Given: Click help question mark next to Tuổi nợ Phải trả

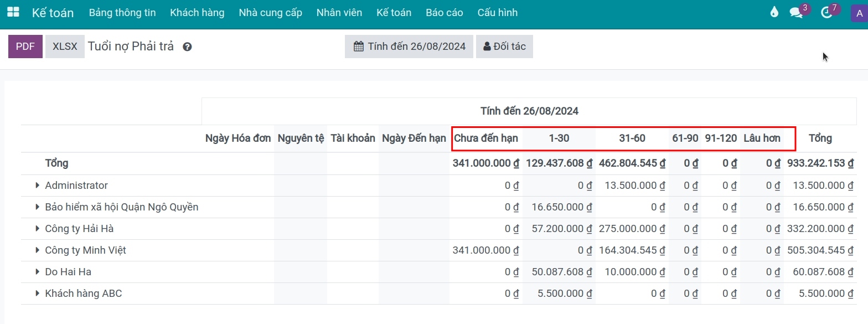Looking at the screenshot, I should pyautogui.click(x=187, y=47).
